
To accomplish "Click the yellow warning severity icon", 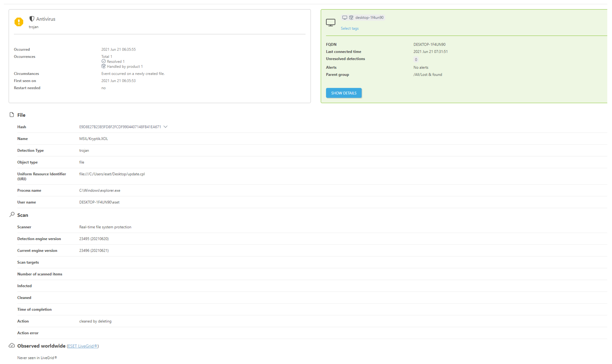I will [x=19, y=22].
